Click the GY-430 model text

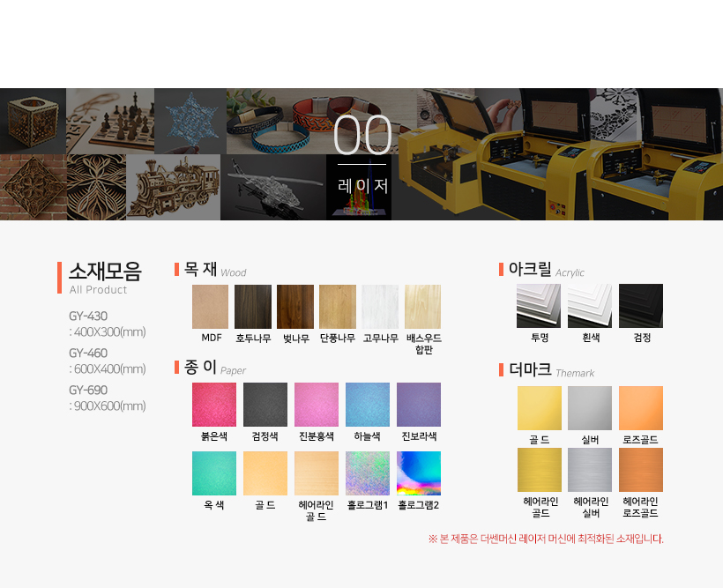(88, 316)
